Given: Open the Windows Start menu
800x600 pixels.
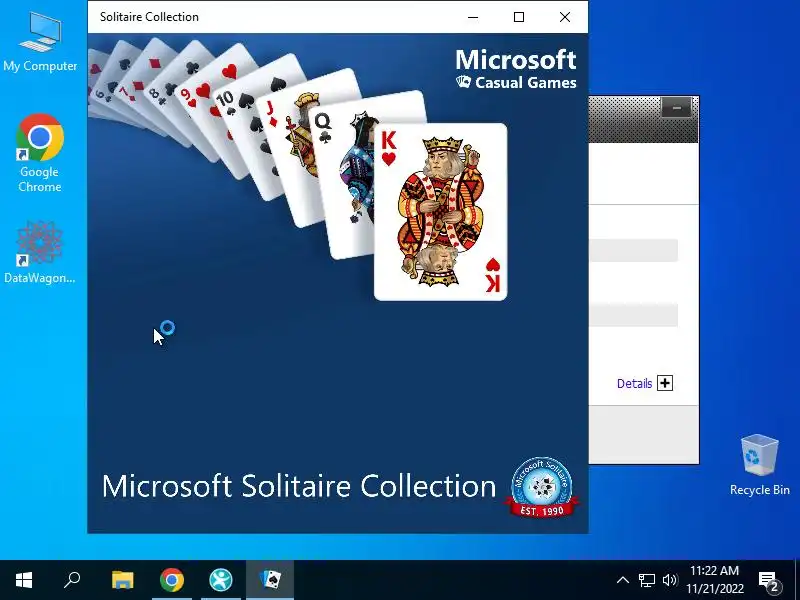Looking at the screenshot, I should 23,580.
